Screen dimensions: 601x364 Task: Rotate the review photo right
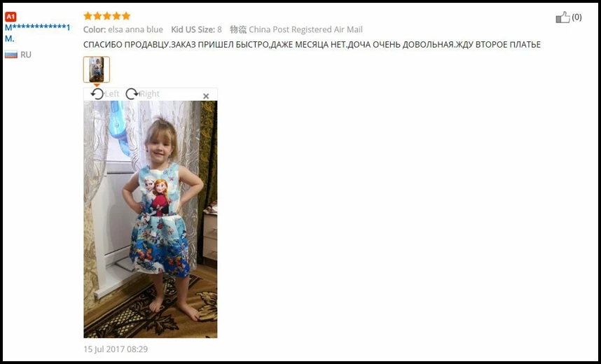132,94
